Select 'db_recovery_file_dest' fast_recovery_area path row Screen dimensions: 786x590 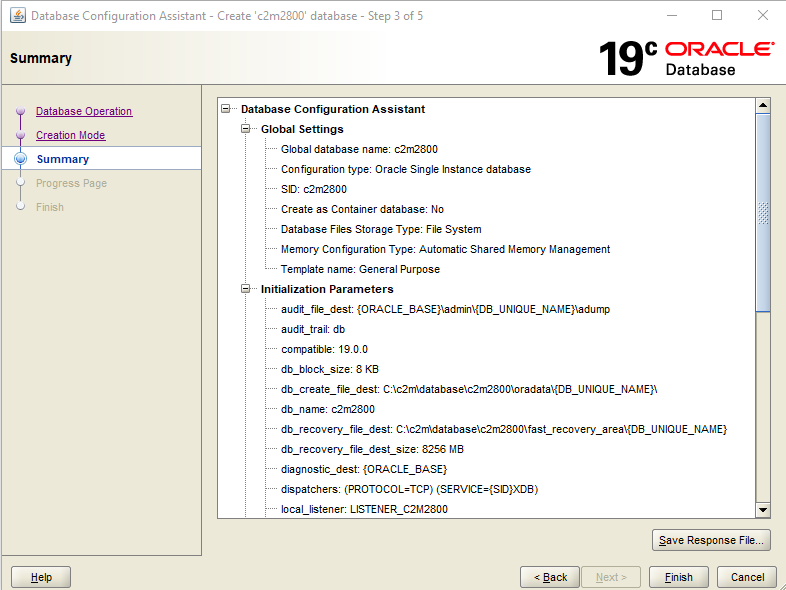[x=504, y=430]
